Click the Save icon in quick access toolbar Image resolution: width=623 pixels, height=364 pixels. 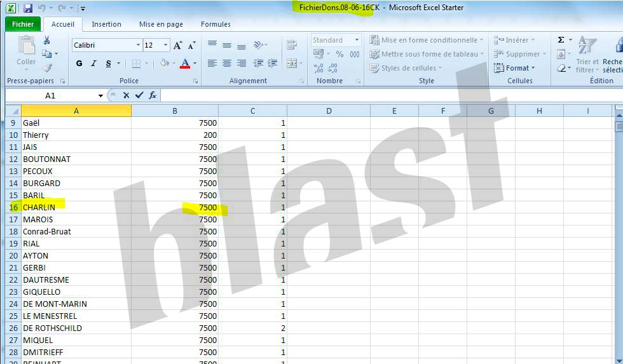coord(27,8)
